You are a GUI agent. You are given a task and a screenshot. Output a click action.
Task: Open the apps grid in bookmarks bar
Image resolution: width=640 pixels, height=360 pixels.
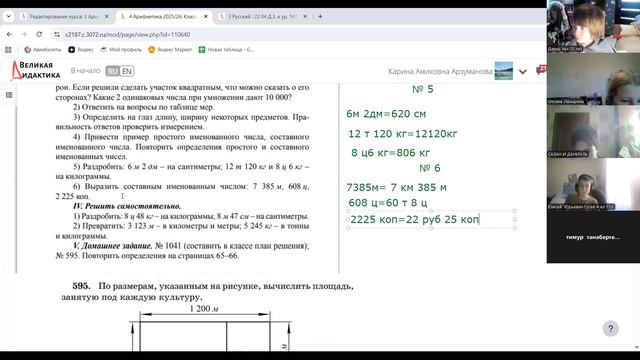(8, 49)
